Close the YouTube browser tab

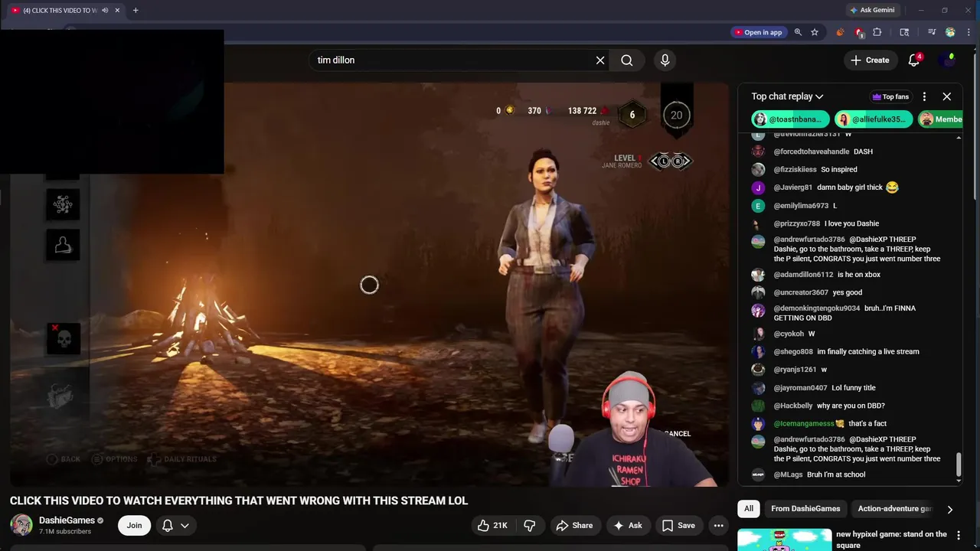[117, 10]
